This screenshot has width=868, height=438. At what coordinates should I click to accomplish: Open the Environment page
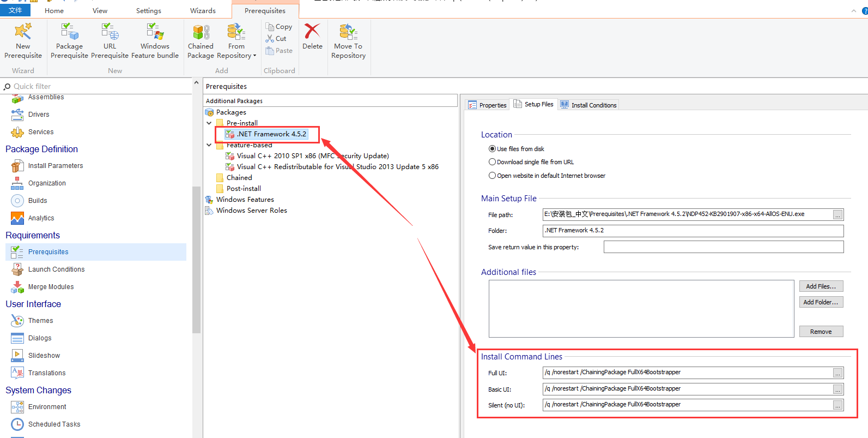pyautogui.click(x=47, y=407)
